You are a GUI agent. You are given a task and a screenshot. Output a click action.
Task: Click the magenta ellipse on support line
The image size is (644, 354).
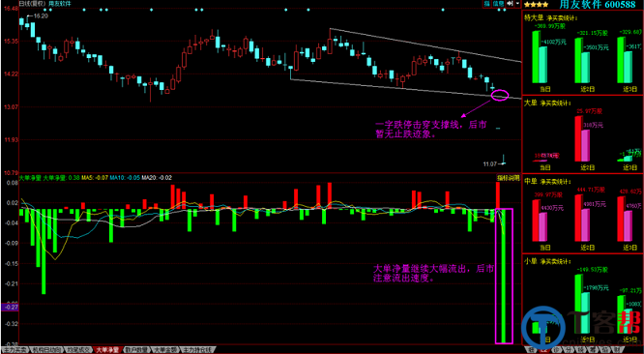point(500,96)
